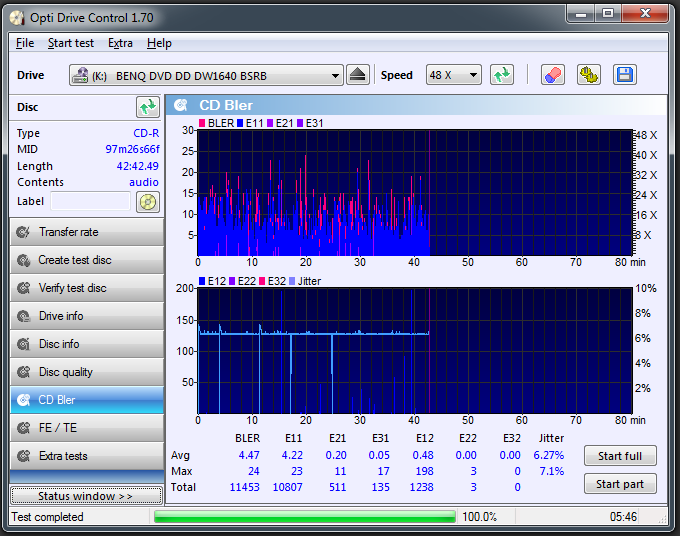The width and height of the screenshot is (680, 536).
Task: Click the 100.0% progress percentage
Action: tap(479, 517)
